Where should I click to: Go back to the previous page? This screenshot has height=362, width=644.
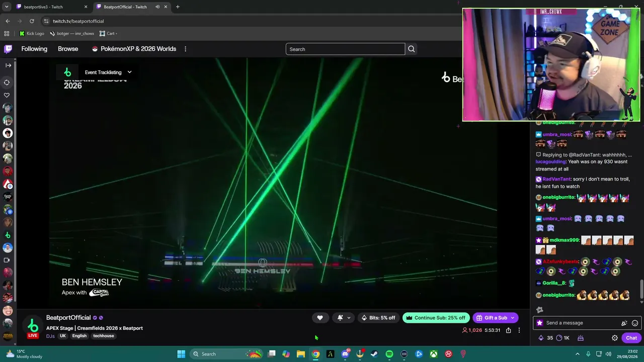click(8, 21)
